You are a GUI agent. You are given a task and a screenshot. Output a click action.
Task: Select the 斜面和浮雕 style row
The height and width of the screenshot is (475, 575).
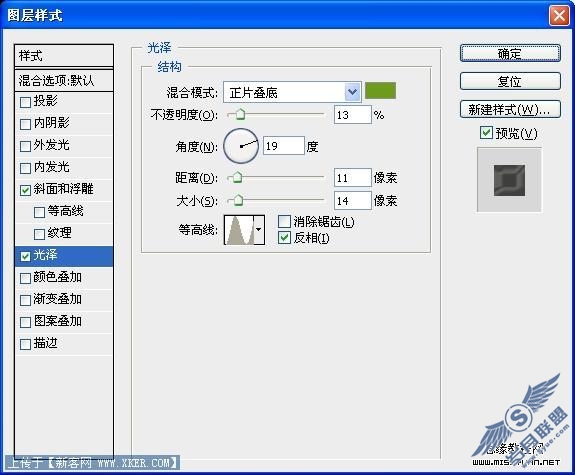[64, 190]
